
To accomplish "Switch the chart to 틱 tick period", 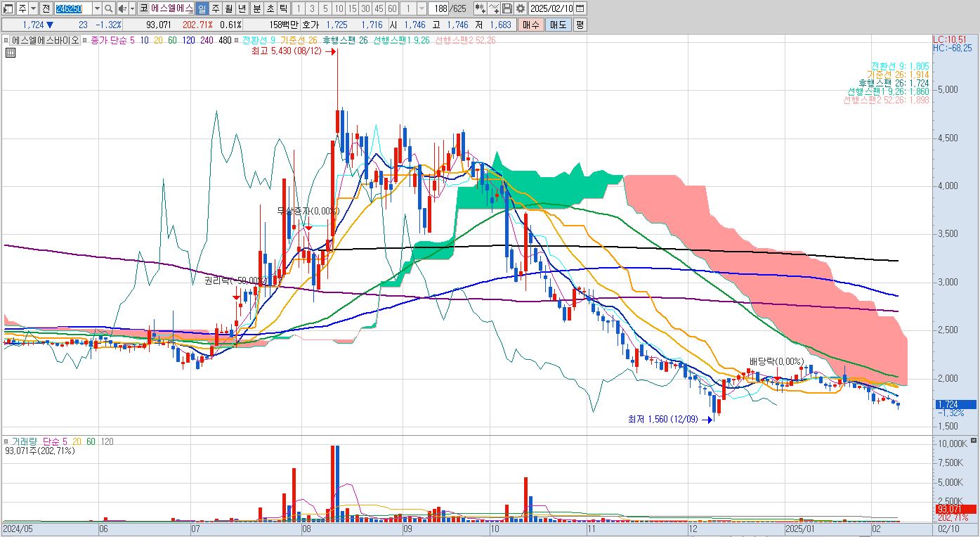I will coord(283,8).
